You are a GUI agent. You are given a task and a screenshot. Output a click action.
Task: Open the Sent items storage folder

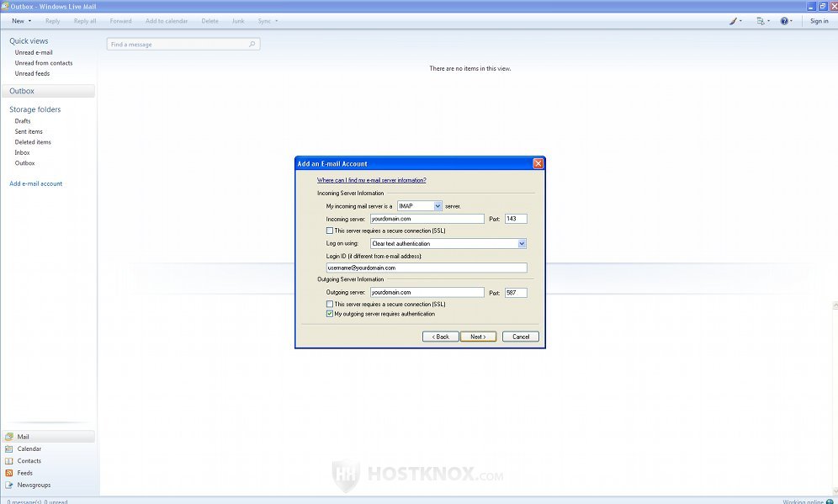pyautogui.click(x=29, y=131)
